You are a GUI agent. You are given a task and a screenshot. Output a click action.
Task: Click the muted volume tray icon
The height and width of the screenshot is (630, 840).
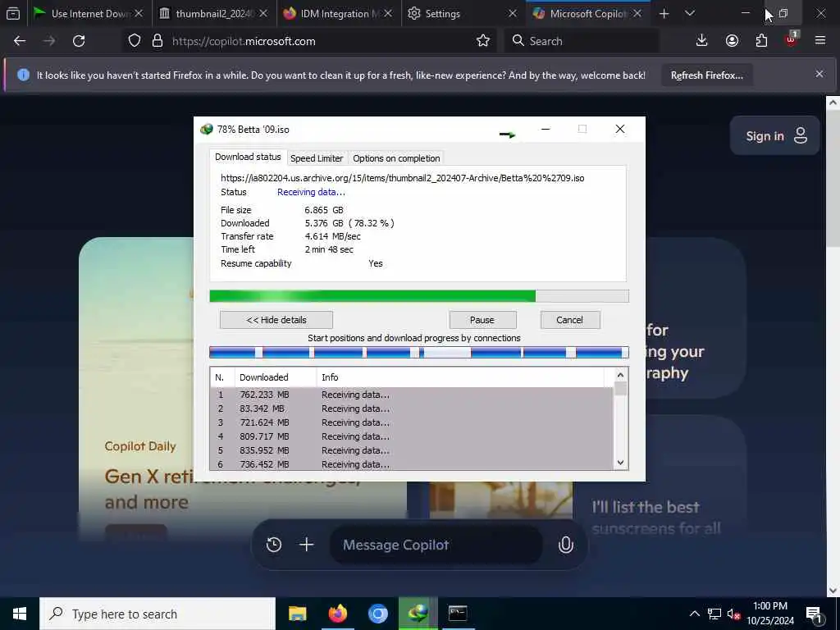point(734,614)
